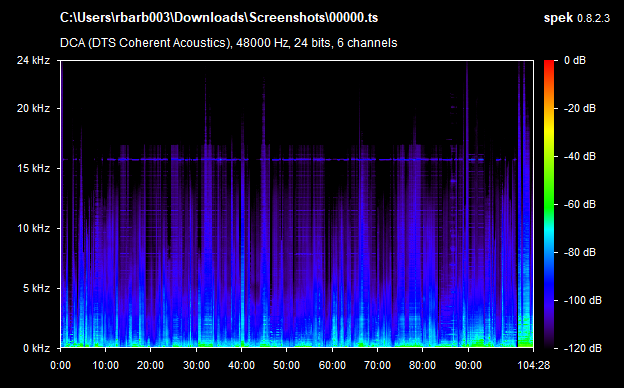624x388 pixels.
Task: Click the DCA codec description text
Action: click(228, 43)
